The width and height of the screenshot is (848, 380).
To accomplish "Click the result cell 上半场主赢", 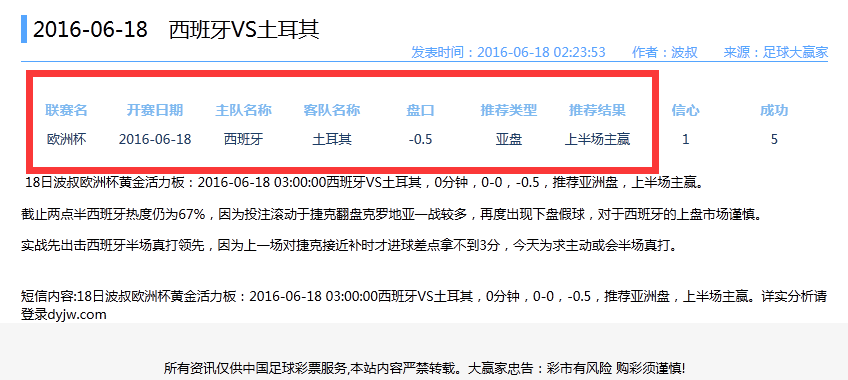I will (597, 139).
